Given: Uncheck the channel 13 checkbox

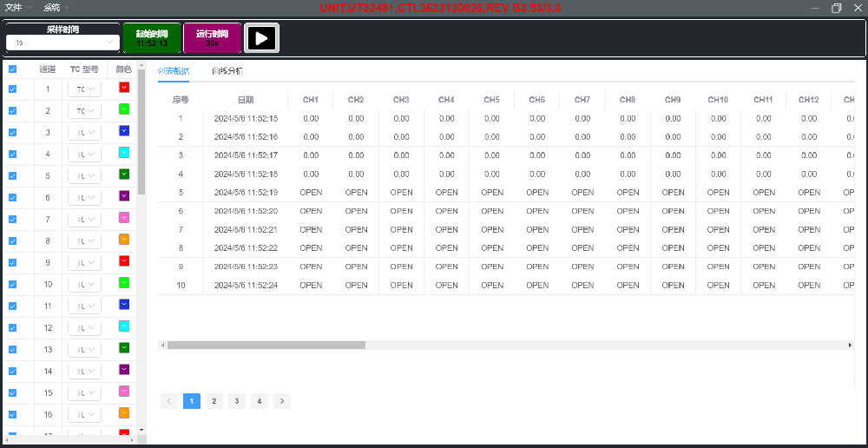Looking at the screenshot, I should pos(12,349).
